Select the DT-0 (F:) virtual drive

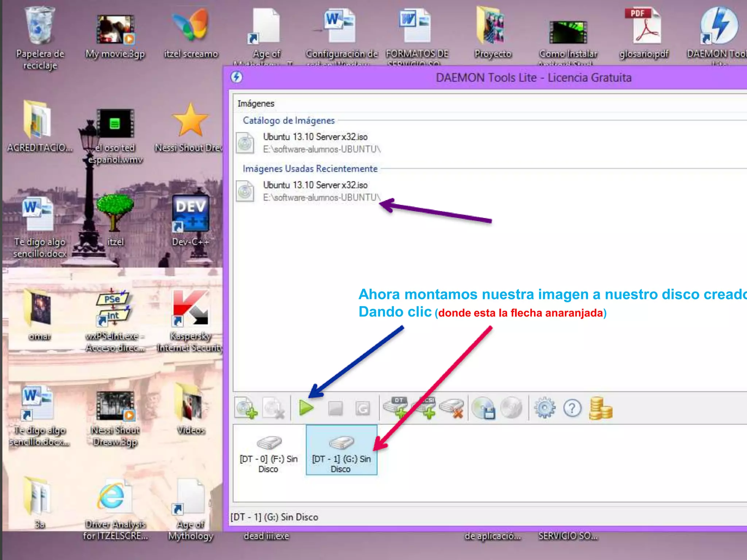(x=269, y=451)
